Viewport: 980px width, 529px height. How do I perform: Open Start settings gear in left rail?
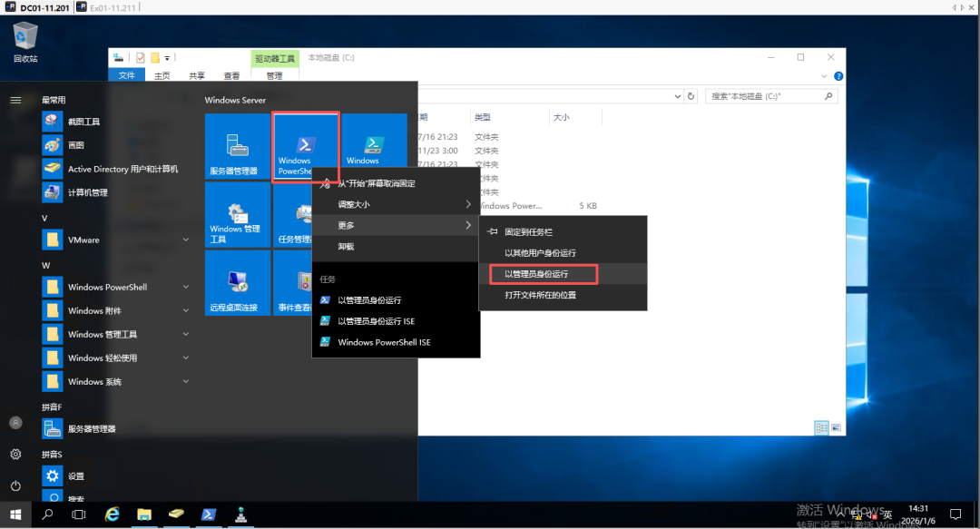(15, 455)
